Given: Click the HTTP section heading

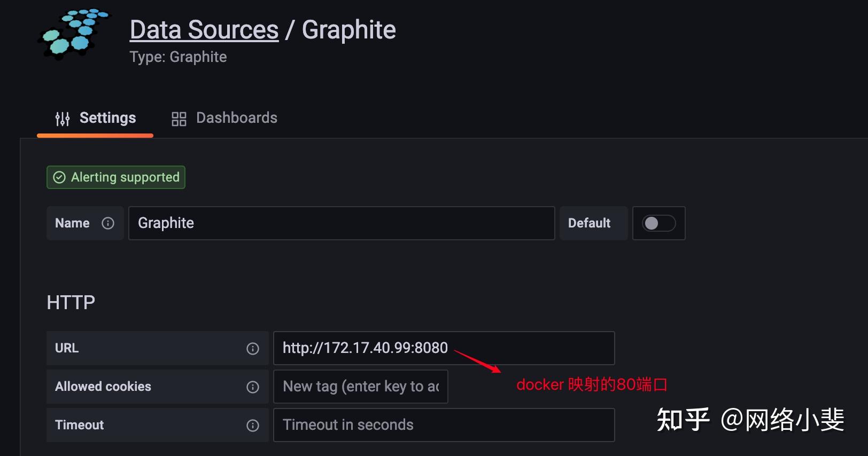Looking at the screenshot, I should (x=71, y=303).
